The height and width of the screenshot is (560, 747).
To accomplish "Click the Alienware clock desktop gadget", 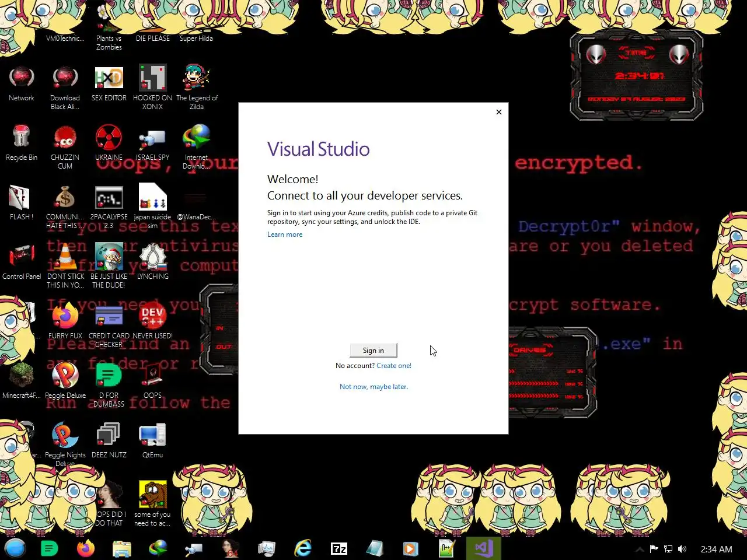I will point(637,76).
